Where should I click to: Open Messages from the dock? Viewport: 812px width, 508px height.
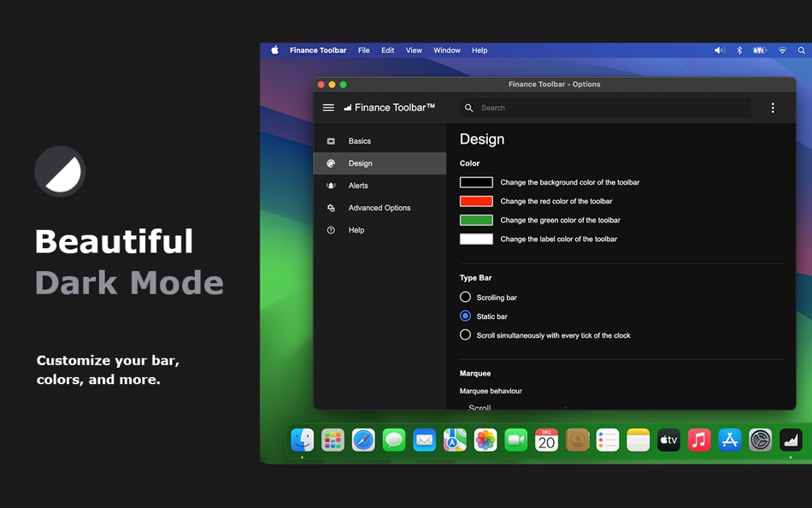[394, 440]
